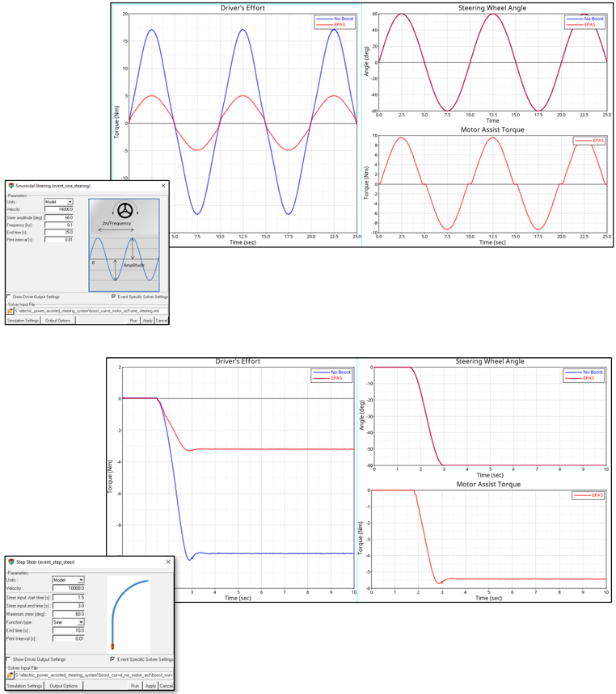This screenshot has height=694, width=616.
Task: Click EPAS legend in bottom Steering Wheel Angle plot
Action: coord(580,378)
